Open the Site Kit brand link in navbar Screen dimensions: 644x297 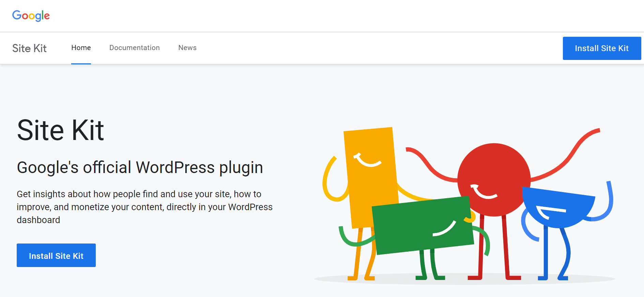[29, 48]
